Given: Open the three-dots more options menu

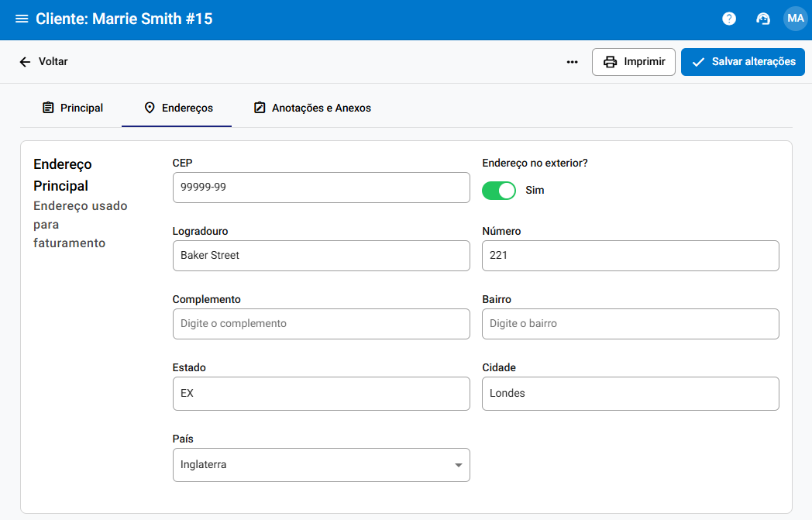Looking at the screenshot, I should (x=573, y=62).
